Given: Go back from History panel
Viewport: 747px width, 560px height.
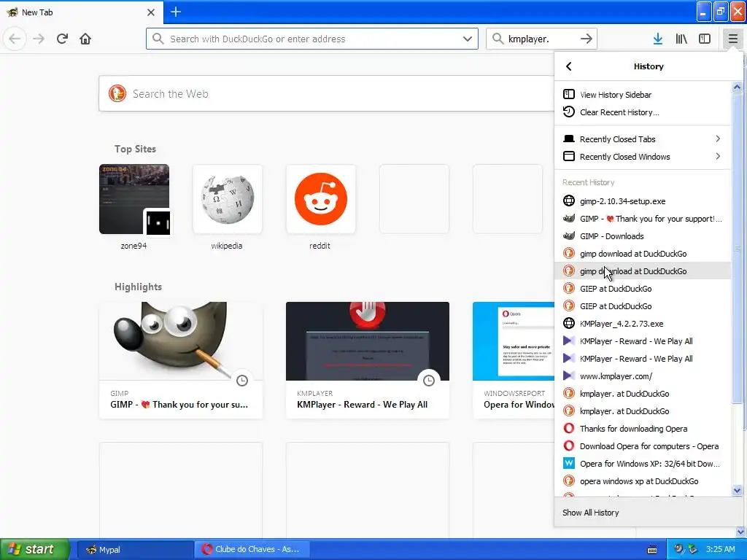Looking at the screenshot, I should (569, 66).
